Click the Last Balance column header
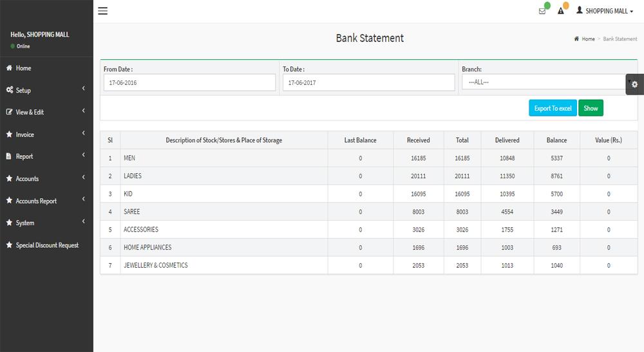 [360, 140]
